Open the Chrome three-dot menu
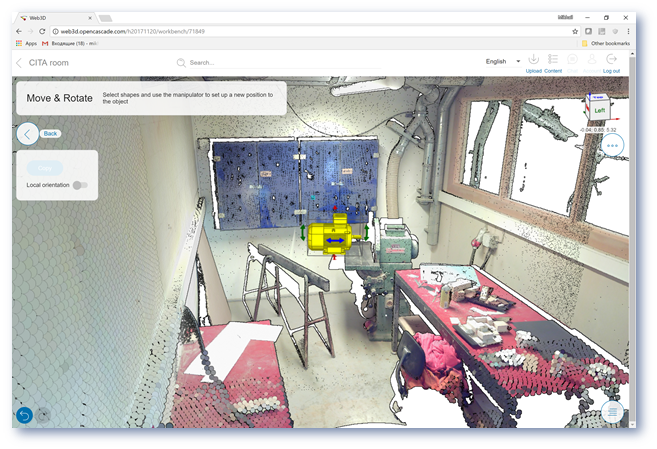The height and width of the screenshot is (449, 657). [630, 31]
